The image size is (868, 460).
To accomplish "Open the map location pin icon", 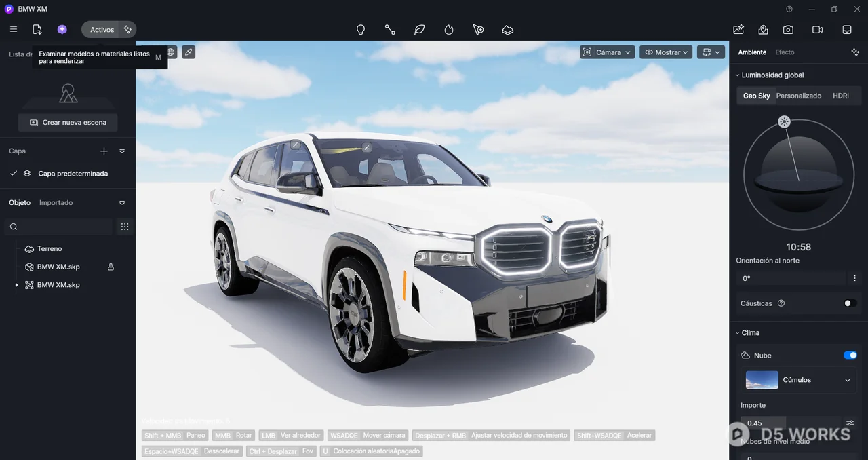I will (x=764, y=29).
